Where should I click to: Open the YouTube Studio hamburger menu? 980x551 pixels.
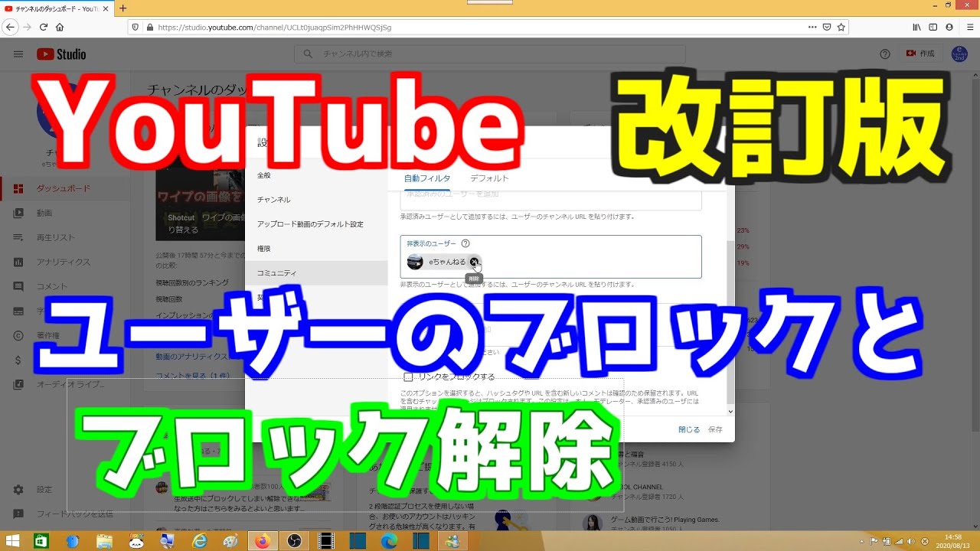[18, 54]
